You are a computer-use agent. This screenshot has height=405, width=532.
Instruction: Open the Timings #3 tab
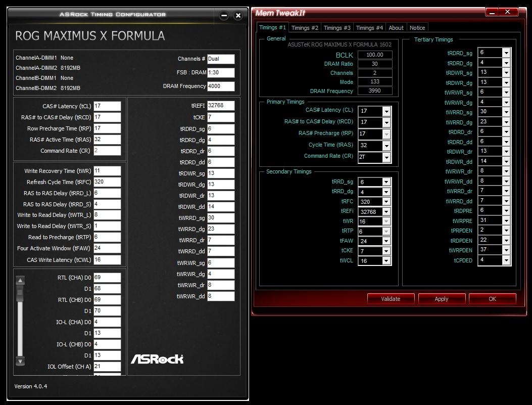(x=337, y=28)
